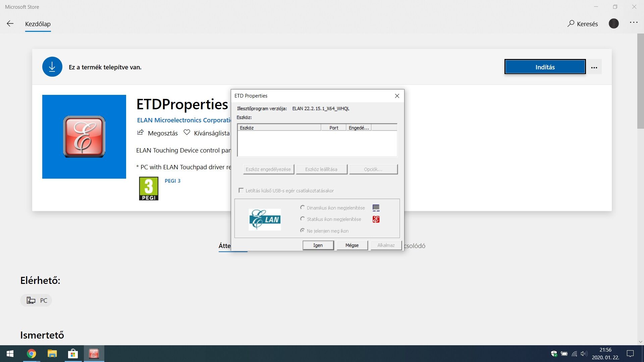Click the blue installed download icon

click(x=52, y=67)
